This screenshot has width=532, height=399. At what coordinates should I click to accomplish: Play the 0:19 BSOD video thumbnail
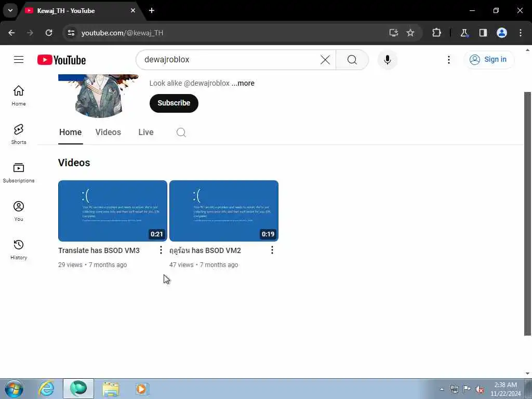224,211
